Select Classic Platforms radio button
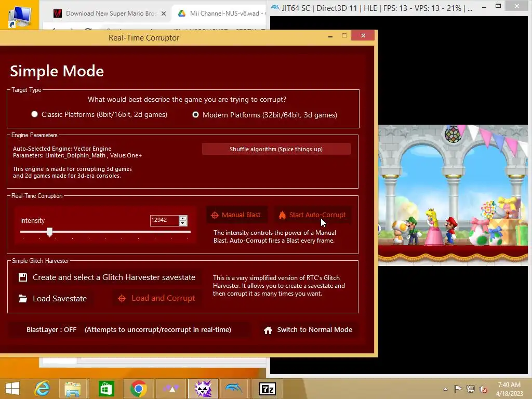Viewport: 532px width, 399px height. 34,114
